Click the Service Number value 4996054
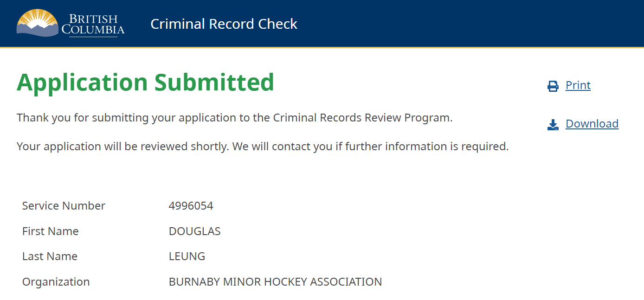Screen dimensions: 644x300 pyautogui.click(x=191, y=205)
